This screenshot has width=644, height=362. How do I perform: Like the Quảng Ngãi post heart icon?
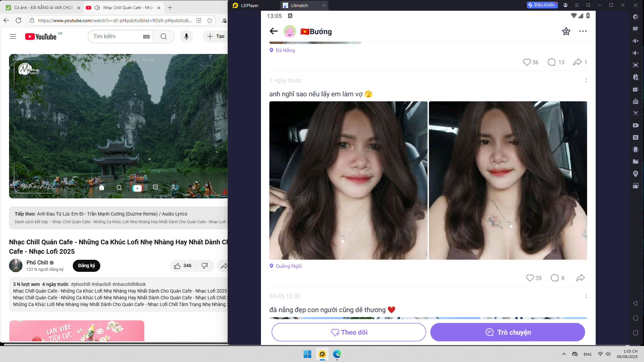[x=530, y=278]
